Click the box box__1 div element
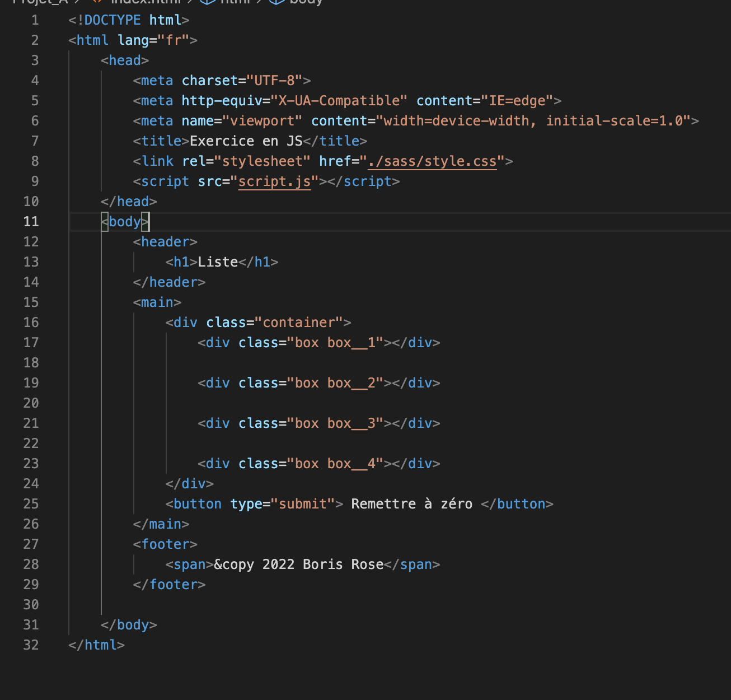Screen dimensions: 731x700 pos(319,342)
